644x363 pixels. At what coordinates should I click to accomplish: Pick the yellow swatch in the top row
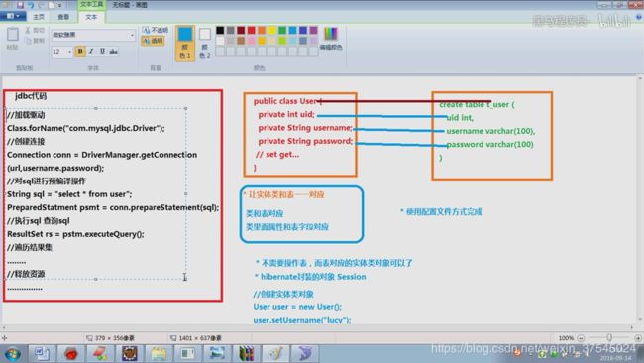point(271,30)
